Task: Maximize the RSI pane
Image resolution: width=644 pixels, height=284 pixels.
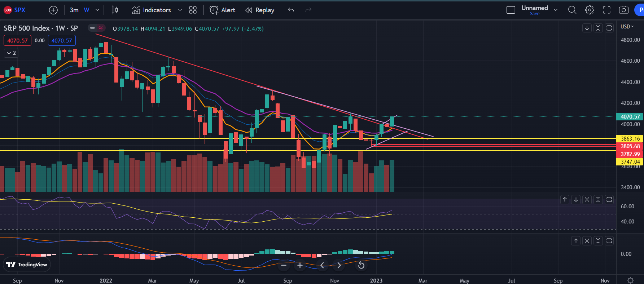Action: (609, 200)
